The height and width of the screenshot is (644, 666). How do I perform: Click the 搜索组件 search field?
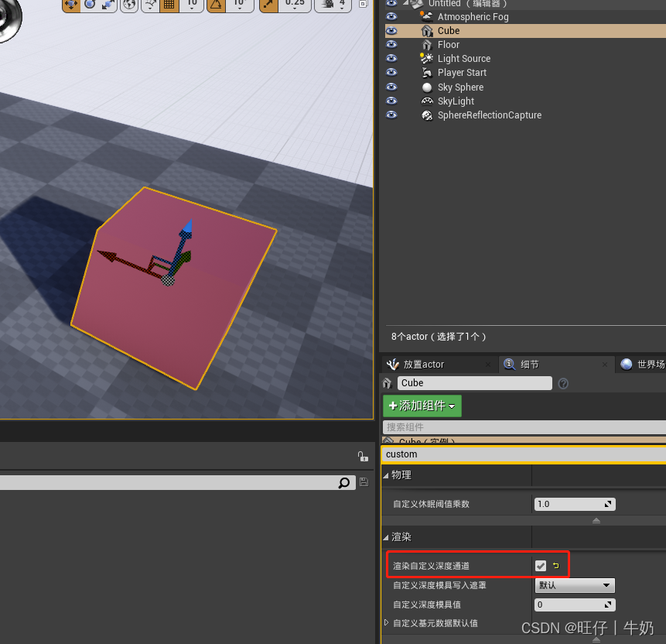[464, 426]
